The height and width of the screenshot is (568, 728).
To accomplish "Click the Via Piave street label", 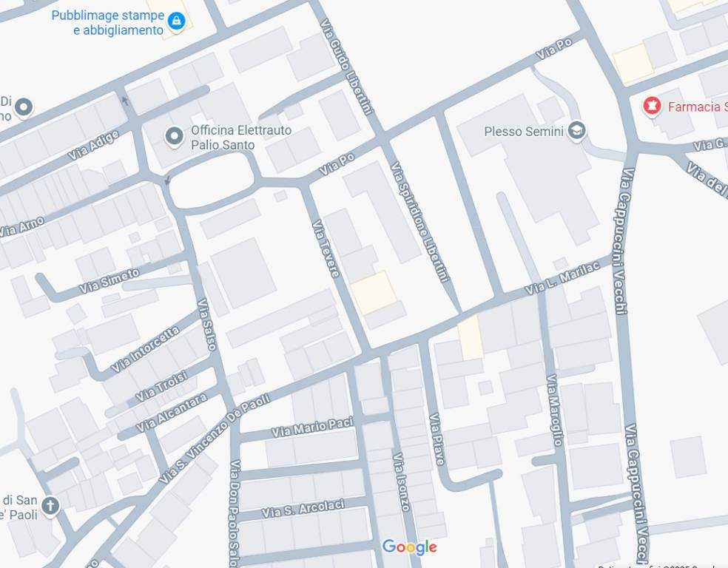I will 437,439.
